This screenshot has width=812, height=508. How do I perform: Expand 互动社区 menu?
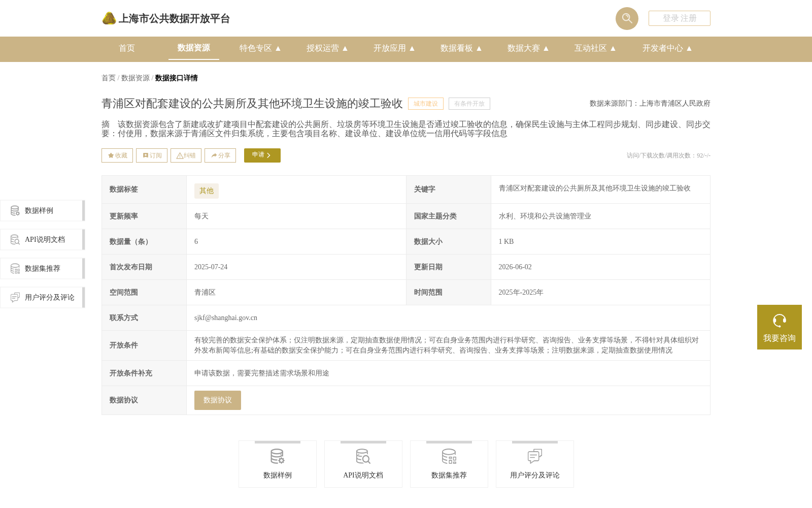pos(595,48)
